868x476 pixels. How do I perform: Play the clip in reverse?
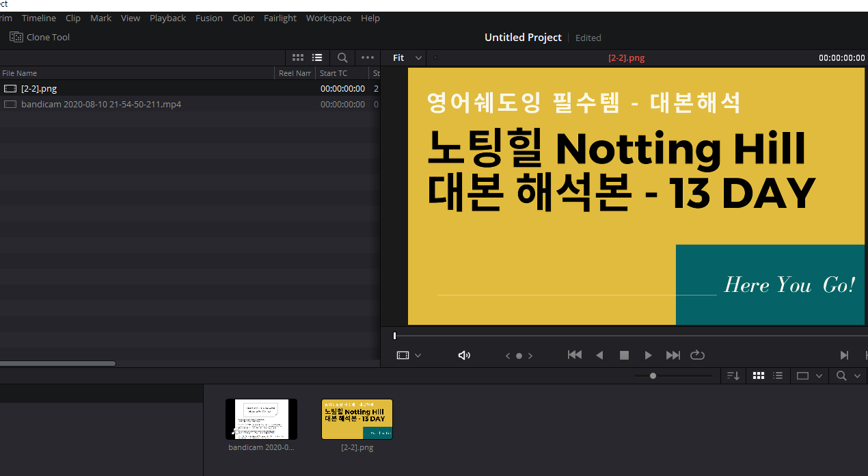599,355
